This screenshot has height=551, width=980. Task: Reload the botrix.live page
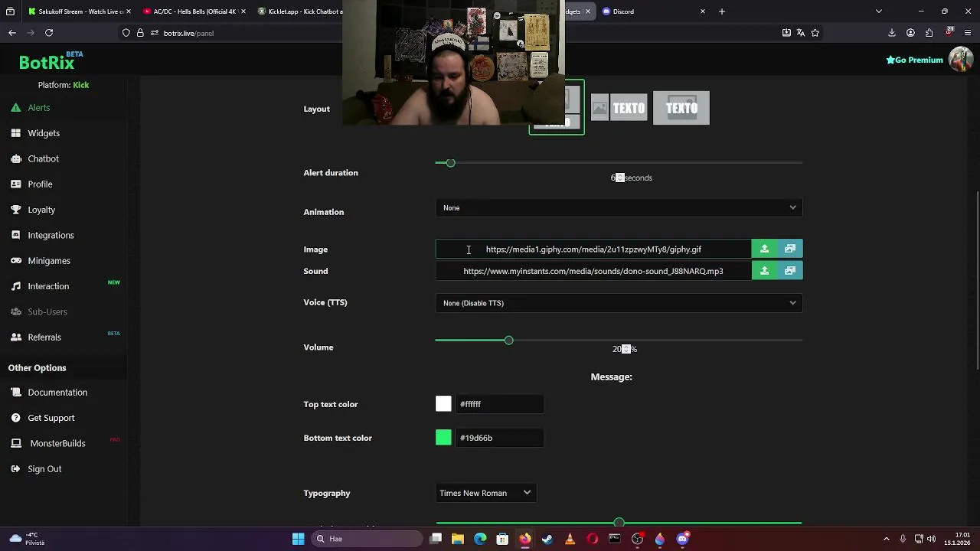coord(49,33)
